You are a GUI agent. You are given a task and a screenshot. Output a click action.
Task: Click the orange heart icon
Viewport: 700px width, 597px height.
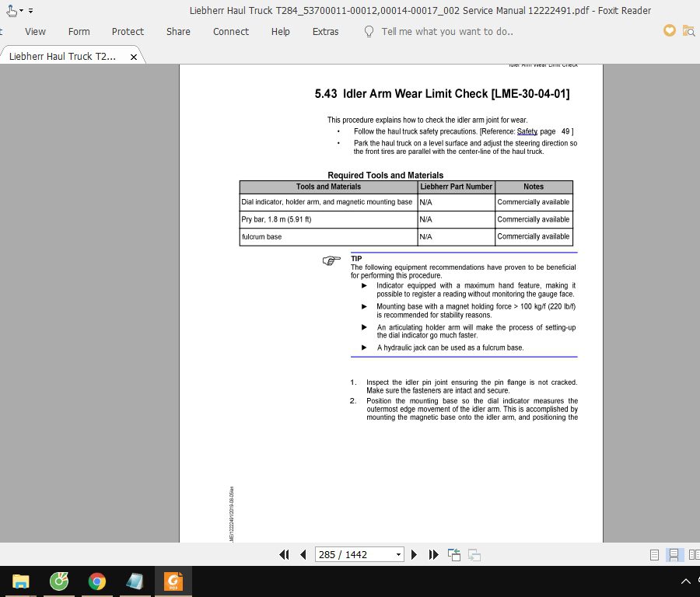pyautogui.click(x=669, y=30)
